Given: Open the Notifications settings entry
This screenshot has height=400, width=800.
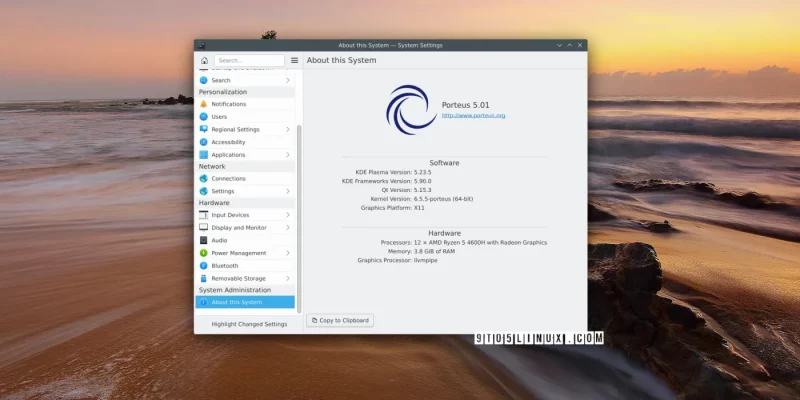Looking at the screenshot, I should pos(245,104).
